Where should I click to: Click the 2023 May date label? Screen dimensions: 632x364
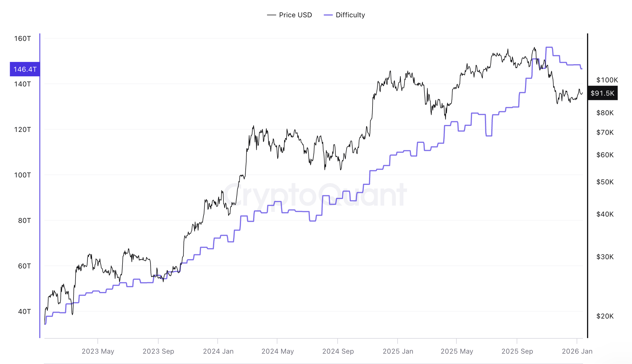point(98,351)
